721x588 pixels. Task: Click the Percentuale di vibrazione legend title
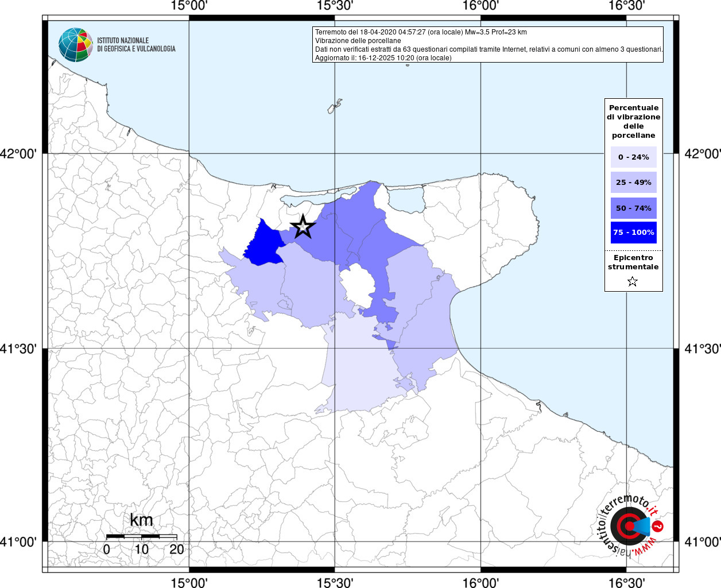pos(633,121)
